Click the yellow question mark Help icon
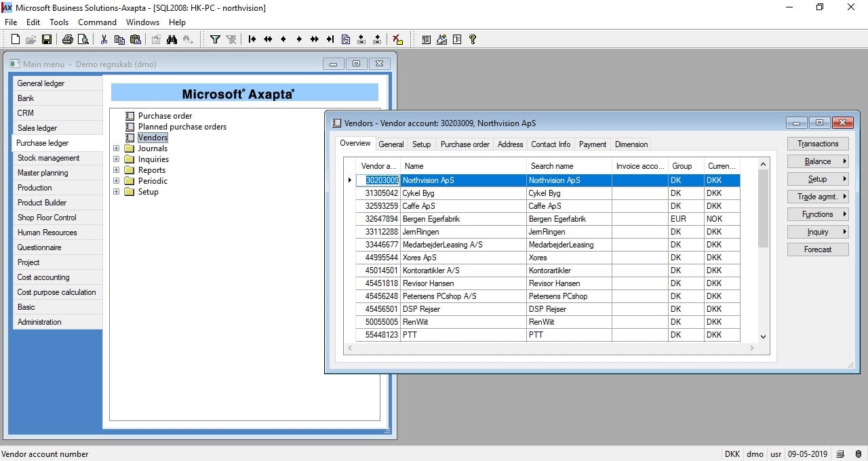Image resolution: width=868 pixels, height=461 pixels. point(473,39)
